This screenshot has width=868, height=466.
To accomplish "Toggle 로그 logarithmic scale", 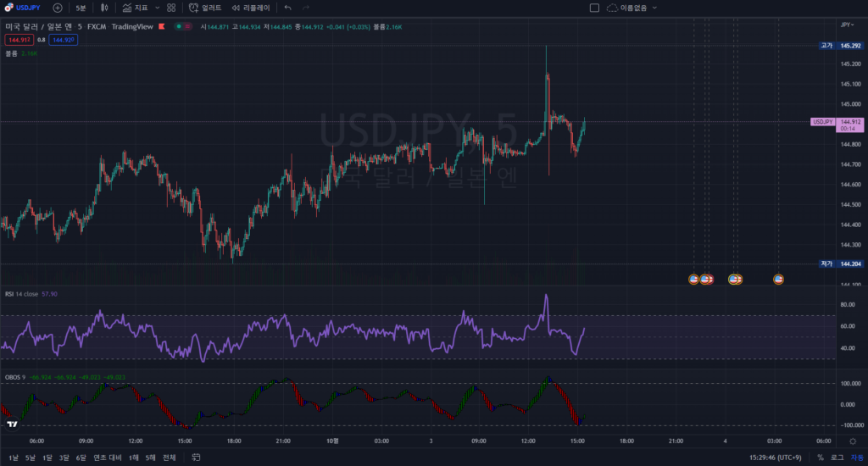I will 837,458.
